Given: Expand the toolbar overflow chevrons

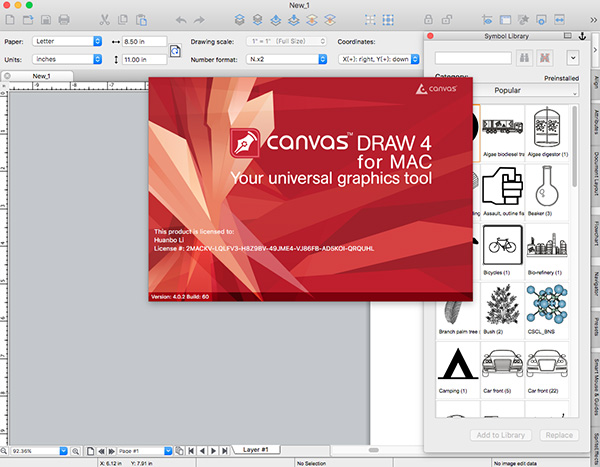Looking at the screenshot, I should tap(593, 20).
